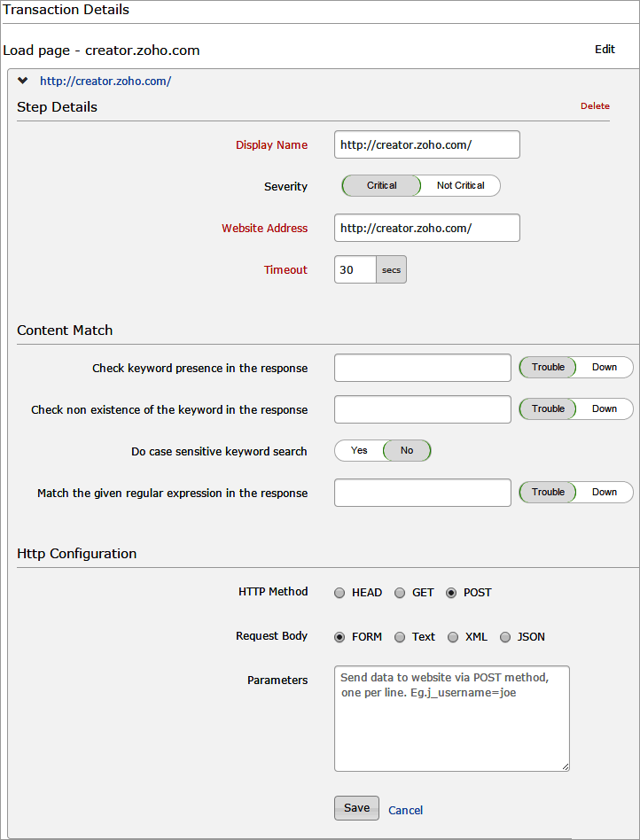Viewport: 640px width, 840px height.
Task: Click the Timeout seconds field
Action: [x=355, y=270]
